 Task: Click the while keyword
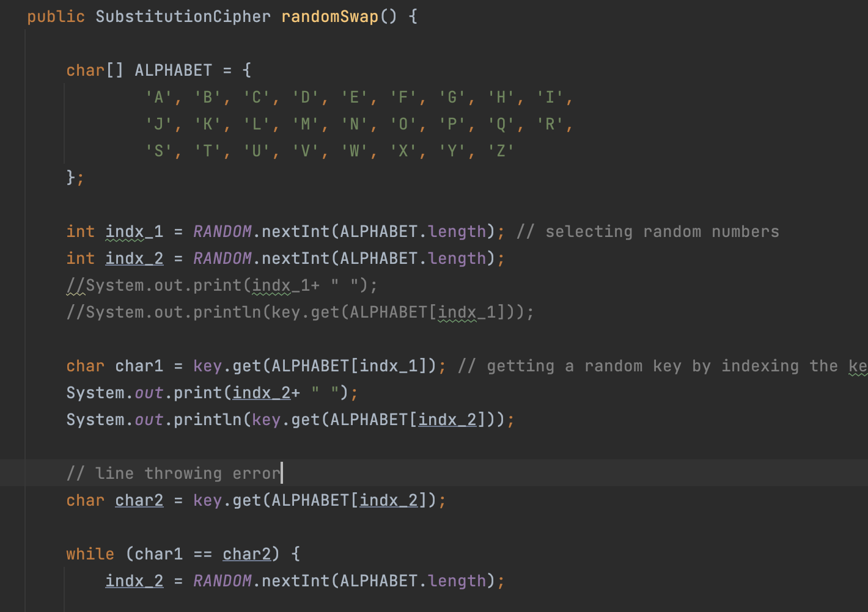(x=90, y=554)
